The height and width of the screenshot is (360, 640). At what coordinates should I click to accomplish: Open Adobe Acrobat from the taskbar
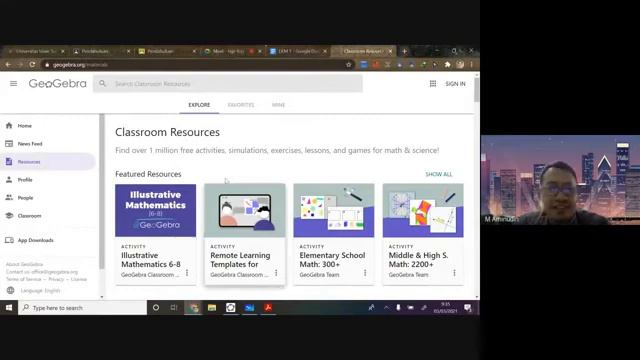point(268,308)
